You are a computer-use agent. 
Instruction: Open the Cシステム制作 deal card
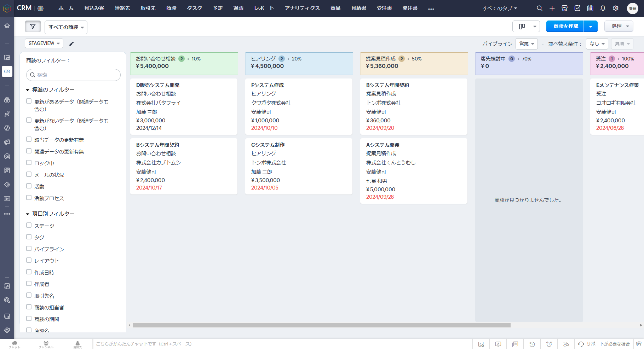299,166
